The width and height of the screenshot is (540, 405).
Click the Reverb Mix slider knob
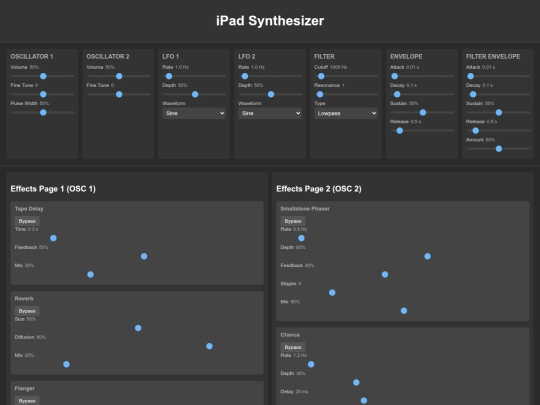tap(66, 364)
